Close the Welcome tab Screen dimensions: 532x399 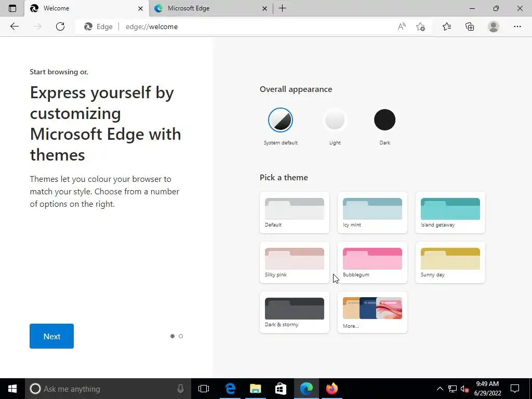pos(140,8)
